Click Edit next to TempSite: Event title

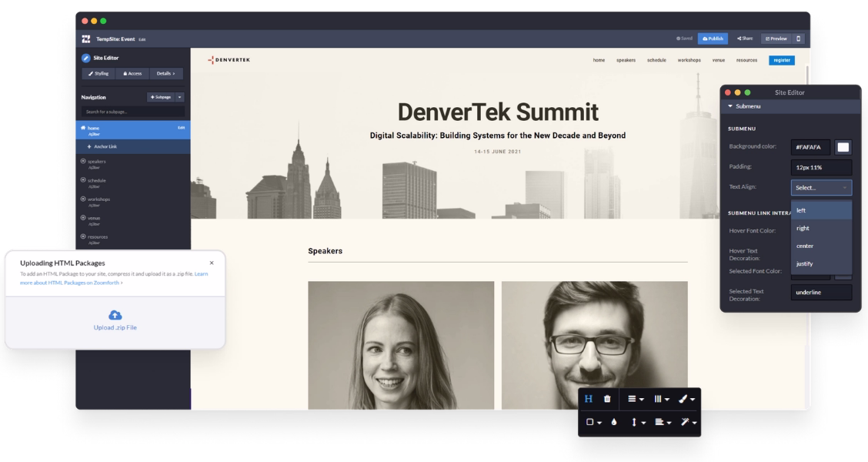[x=142, y=39]
